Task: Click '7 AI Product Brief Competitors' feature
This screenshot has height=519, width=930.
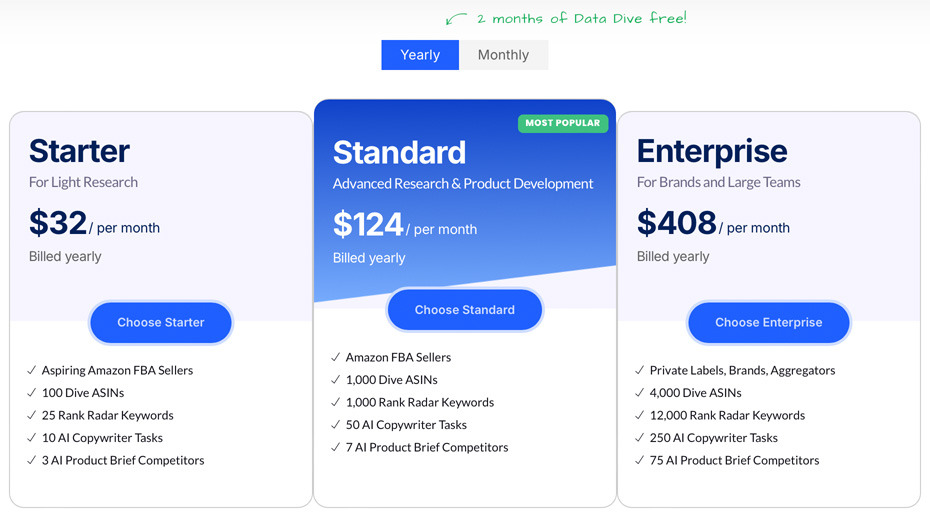Action: [427, 447]
